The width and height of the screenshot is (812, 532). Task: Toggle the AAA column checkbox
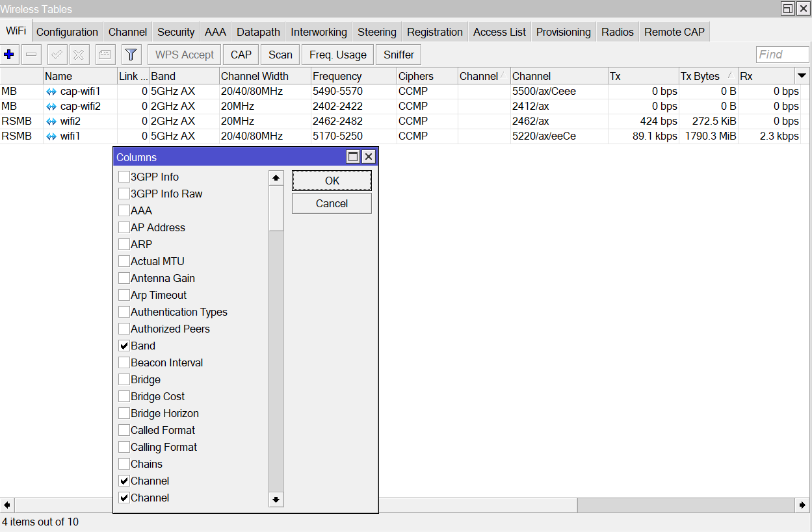tap(124, 210)
